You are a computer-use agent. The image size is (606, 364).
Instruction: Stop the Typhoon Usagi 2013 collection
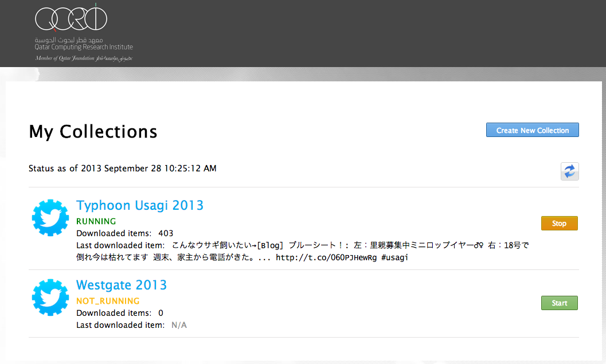pyautogui.click(x=559, y=224)
